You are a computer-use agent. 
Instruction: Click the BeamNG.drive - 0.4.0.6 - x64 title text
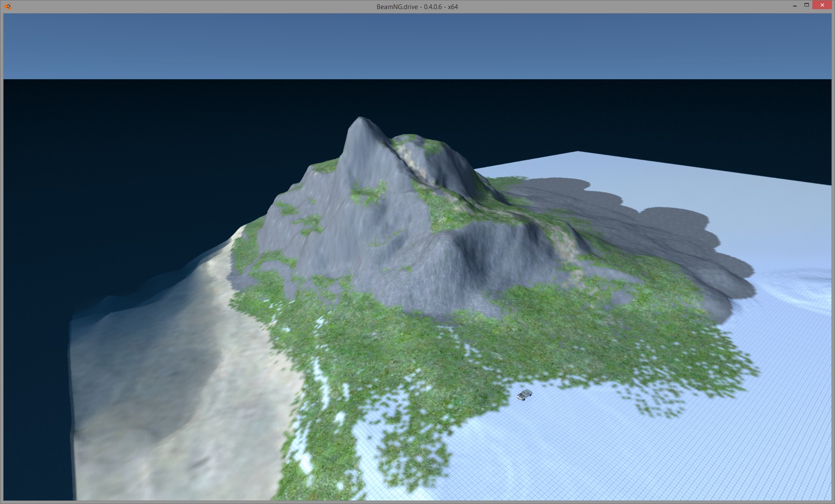pyautogui.click(x=417, y=7)
